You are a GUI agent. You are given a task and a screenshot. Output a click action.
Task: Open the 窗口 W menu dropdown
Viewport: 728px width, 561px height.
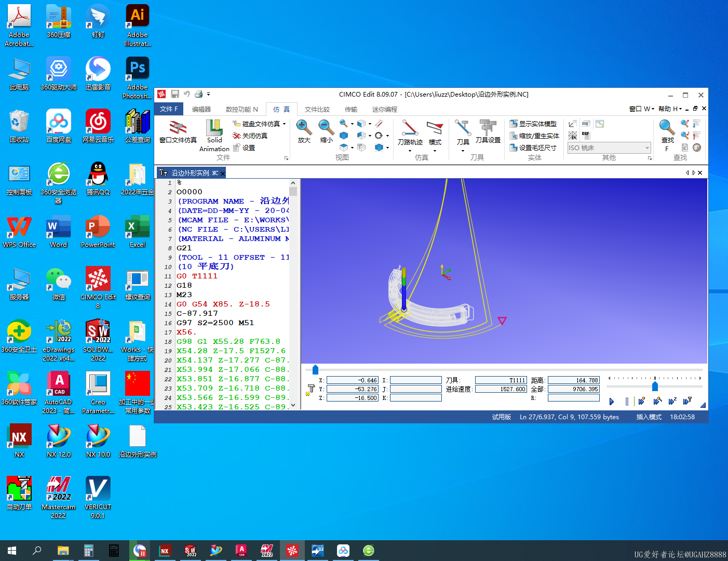click(x=642, y=109)
